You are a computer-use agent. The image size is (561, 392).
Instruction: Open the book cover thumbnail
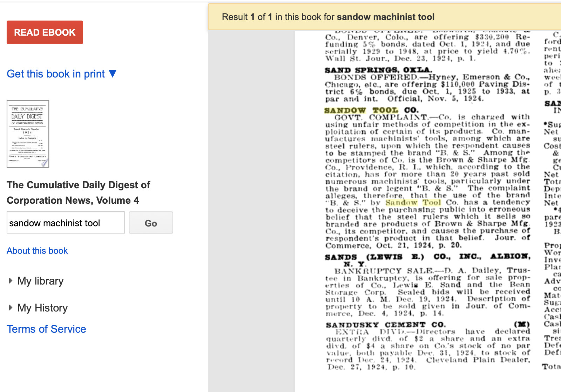[x=28, y=134]
